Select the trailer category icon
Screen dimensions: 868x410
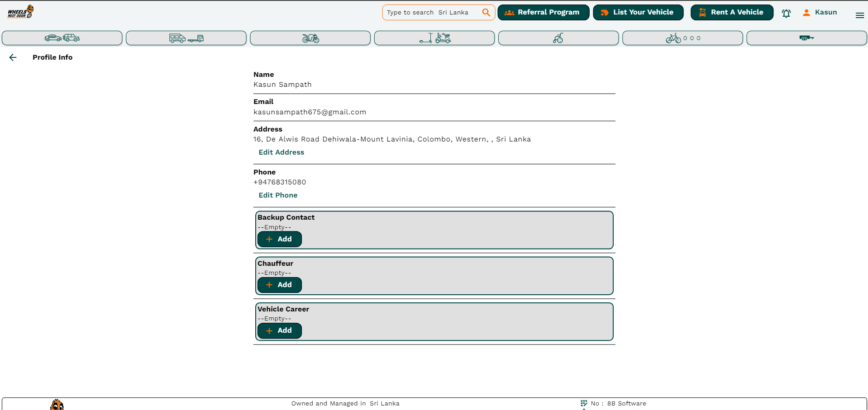806,38
